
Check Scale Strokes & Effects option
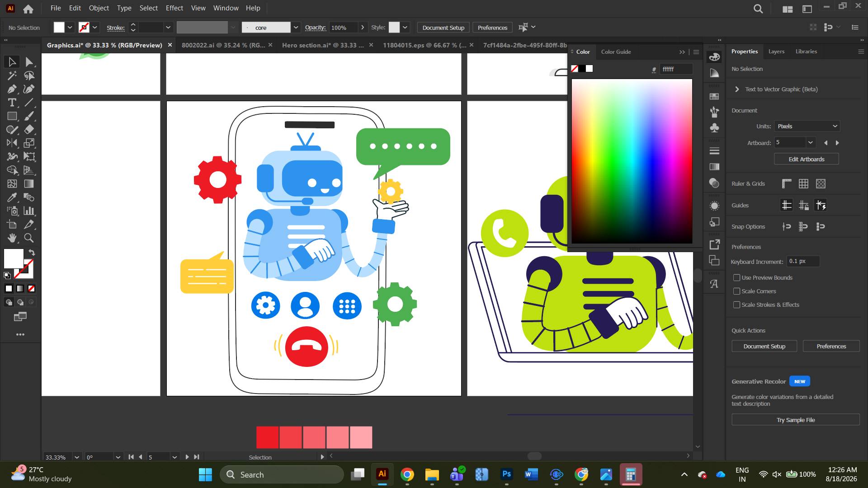[x=737, y=305]
